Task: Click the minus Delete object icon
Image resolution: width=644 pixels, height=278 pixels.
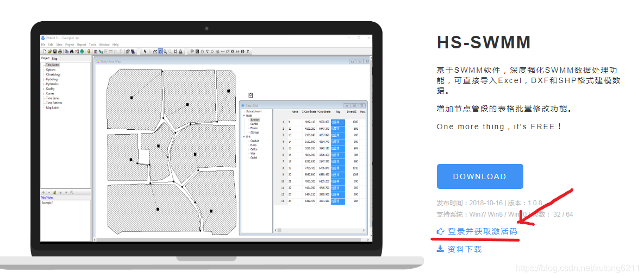Action: click(49, 192)
